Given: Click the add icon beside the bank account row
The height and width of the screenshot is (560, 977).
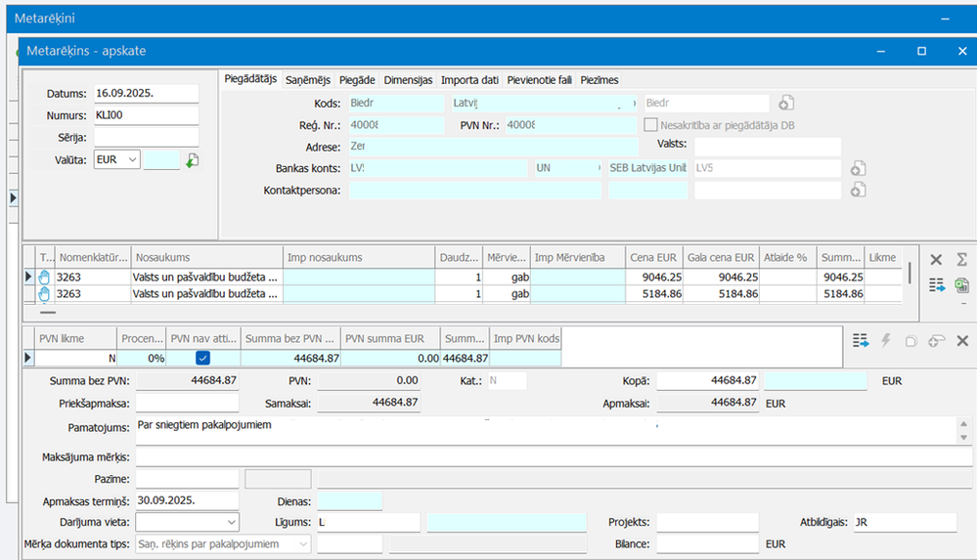Looking at the screenshot, I should point(858,168).
